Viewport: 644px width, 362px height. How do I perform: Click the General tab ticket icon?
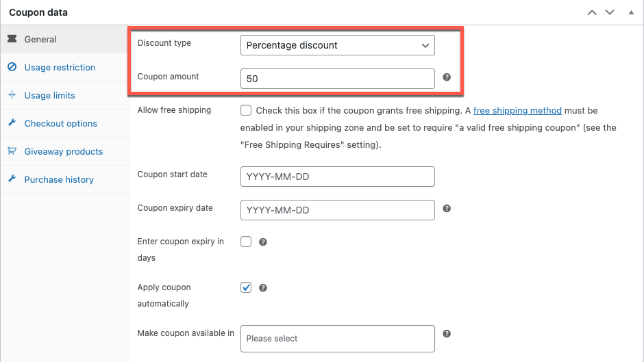[x=12, y=38]
